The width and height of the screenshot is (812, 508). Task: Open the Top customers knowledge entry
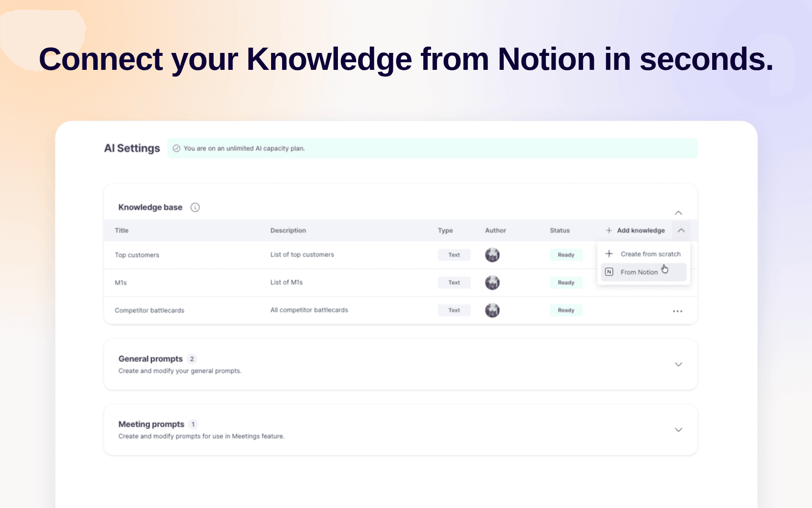[137, 255]
